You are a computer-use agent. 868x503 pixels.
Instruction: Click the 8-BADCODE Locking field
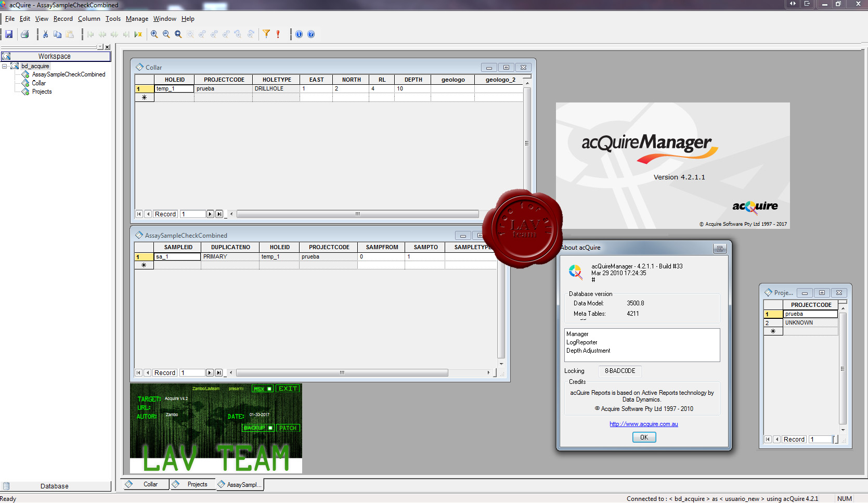click(620, 371)
